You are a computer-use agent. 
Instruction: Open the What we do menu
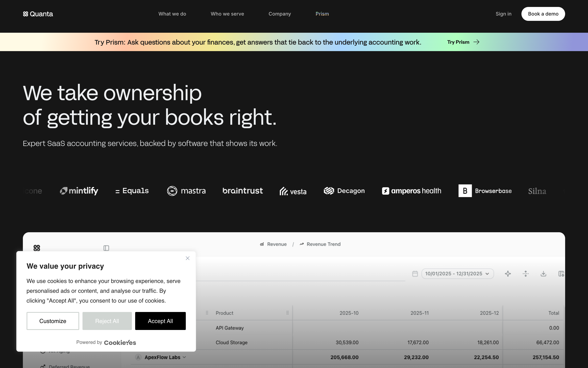pyautogui.click(x=172, y=14)
